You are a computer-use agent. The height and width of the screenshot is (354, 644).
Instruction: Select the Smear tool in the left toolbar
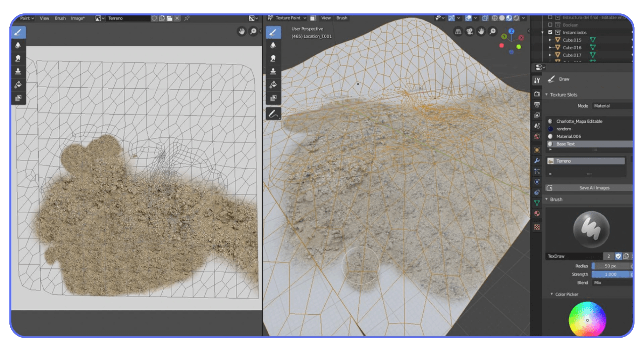[18, 58]
